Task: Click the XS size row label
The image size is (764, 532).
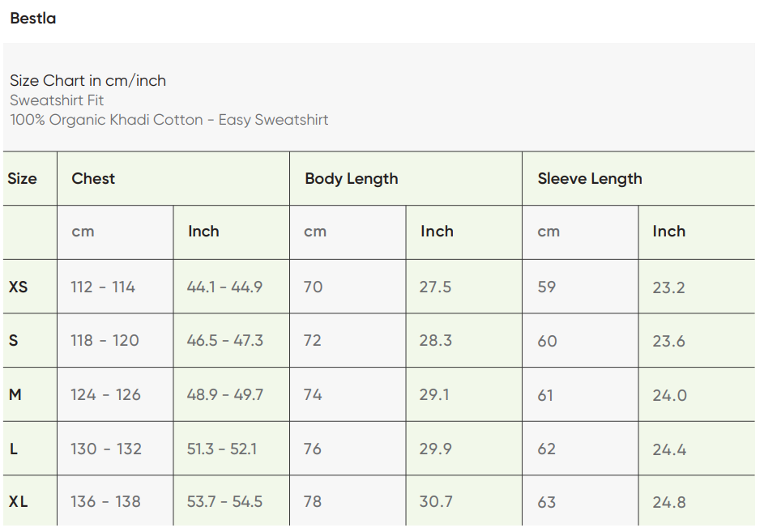Action: (x=18, y=287)
